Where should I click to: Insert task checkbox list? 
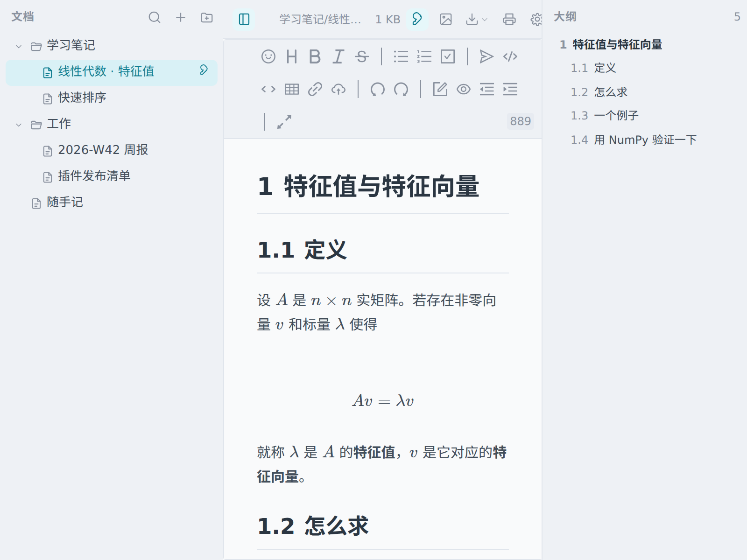click(448, 56)
